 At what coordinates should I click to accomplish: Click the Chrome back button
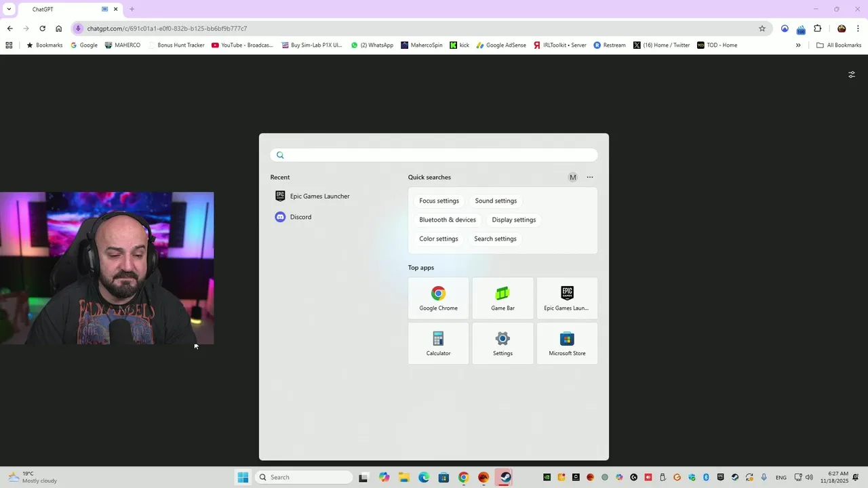[x=9, y=28]
